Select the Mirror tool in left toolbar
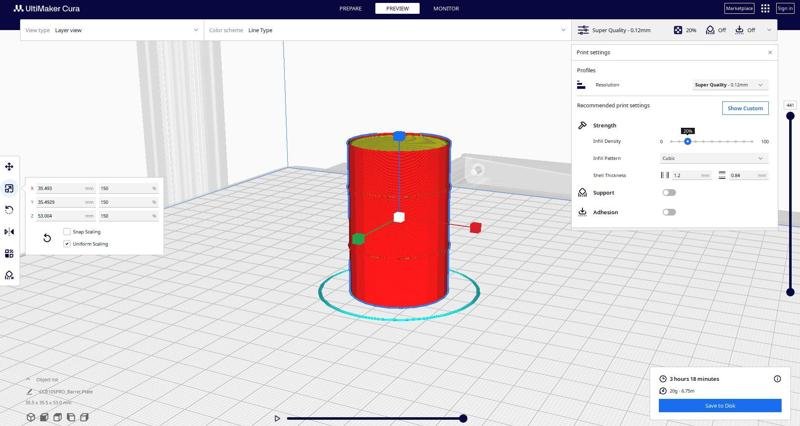The image size is (800, 426). tap(9, 232)
